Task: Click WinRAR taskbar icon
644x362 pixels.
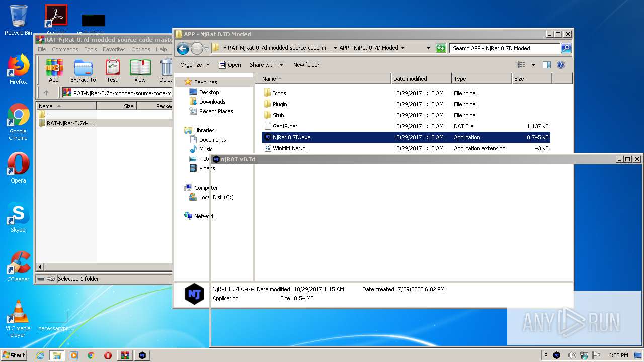Action: pos(125,355)
